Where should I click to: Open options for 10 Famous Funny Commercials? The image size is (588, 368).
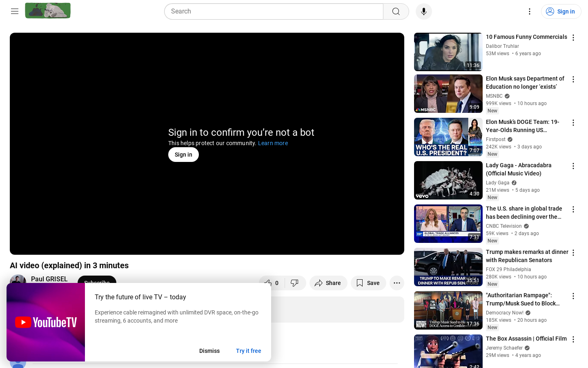click(x=573, y=38)
